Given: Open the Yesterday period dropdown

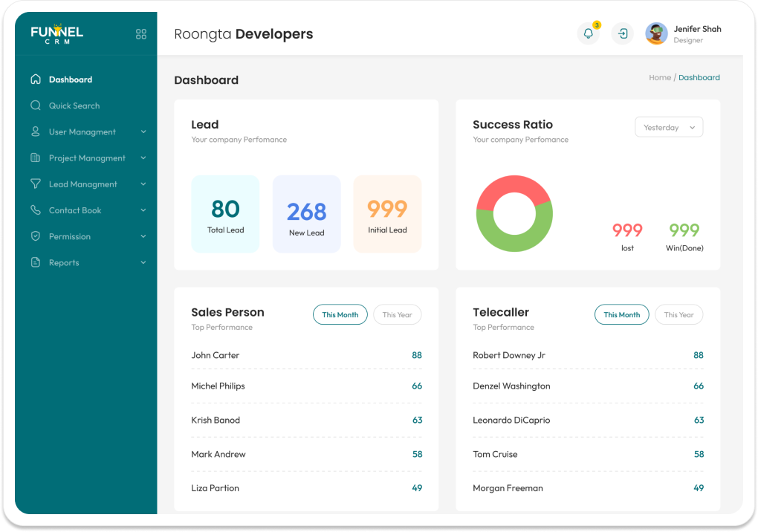Looking at the screenshot, I should coord(669,128).
